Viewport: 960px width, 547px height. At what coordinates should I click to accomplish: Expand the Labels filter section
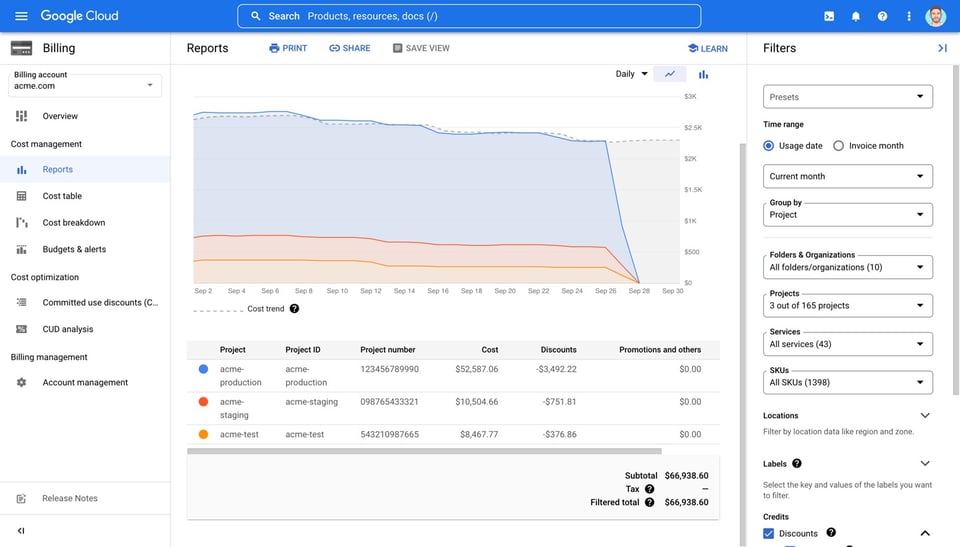[x=924, y=464]
